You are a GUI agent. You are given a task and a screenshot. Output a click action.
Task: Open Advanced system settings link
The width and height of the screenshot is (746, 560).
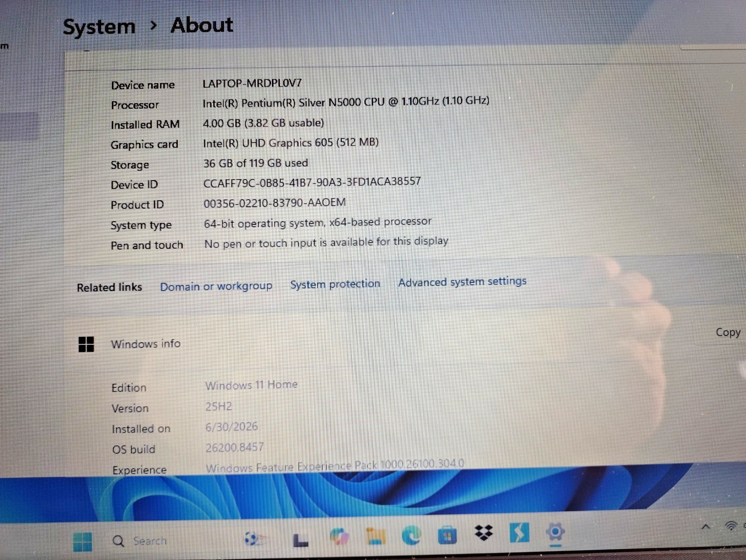(462, 281)
